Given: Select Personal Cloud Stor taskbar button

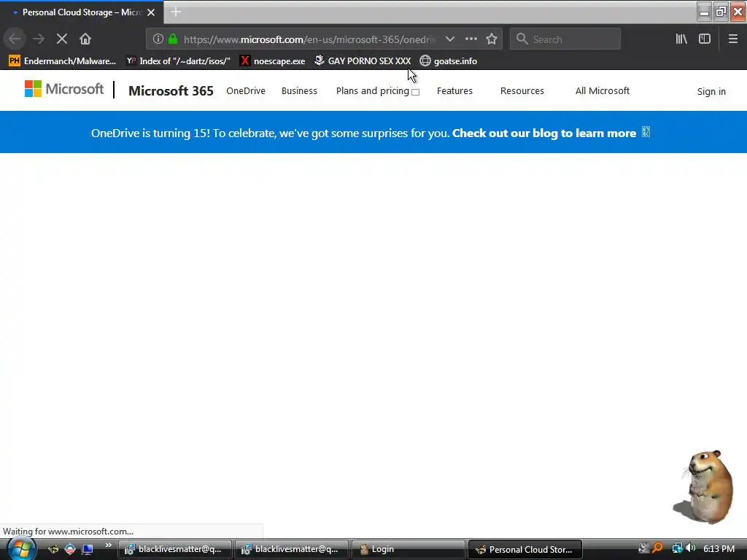Looking at the screenshot, I should click(525, 550).
